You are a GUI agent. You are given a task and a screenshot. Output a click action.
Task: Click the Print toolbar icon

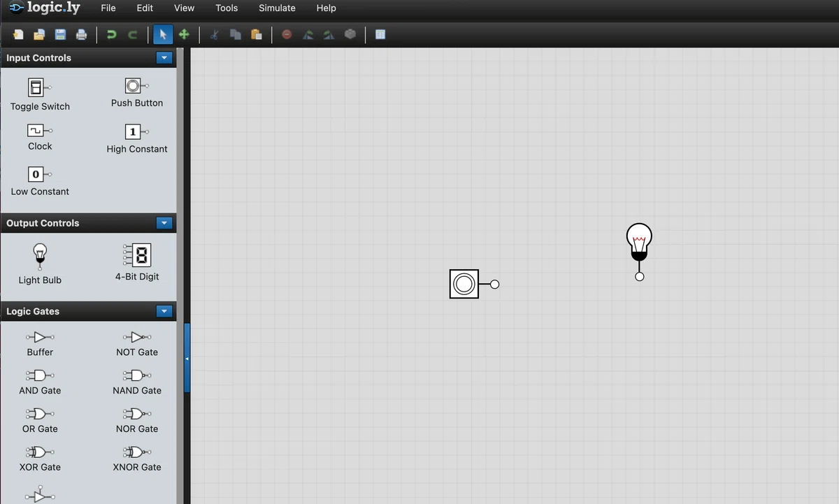coord(81,34)
